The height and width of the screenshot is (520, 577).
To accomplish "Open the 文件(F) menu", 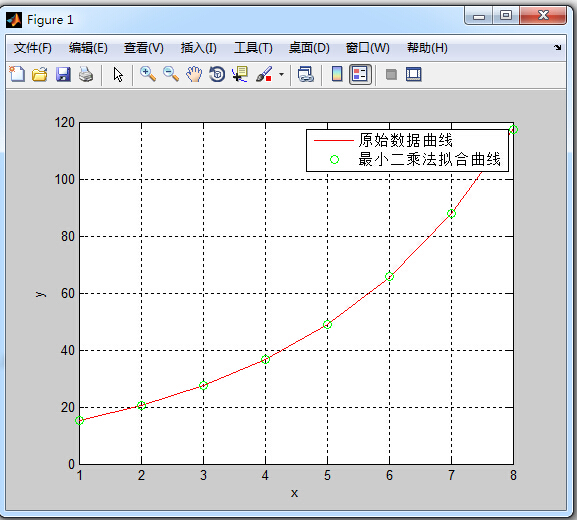I will [x=33, y=48].
